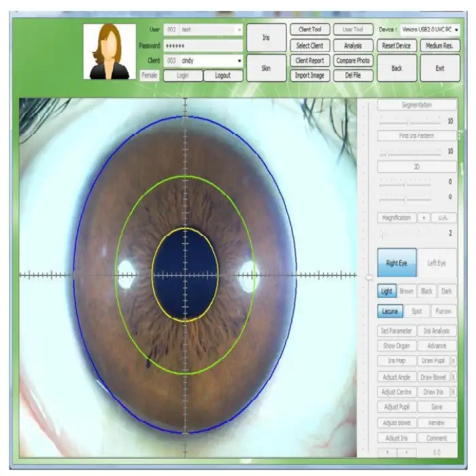Screen dimensions: 476x476
Task: Clear the drawn iris with its X button
Action: point(454,392)
